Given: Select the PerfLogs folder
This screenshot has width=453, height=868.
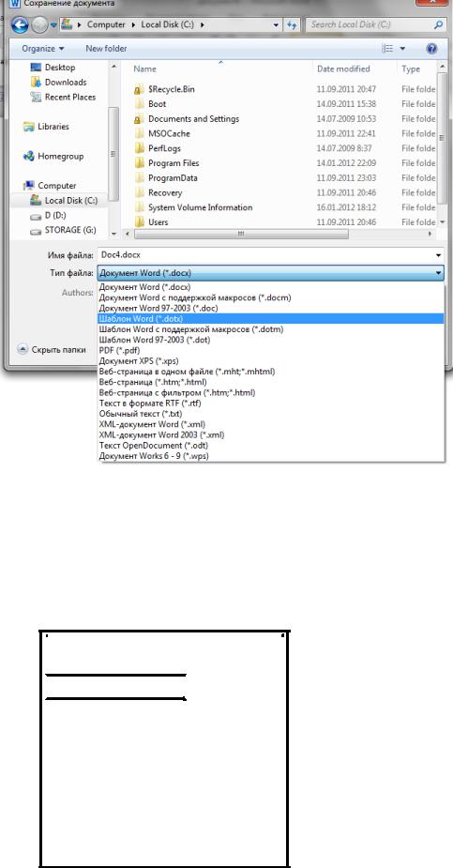Looking at the screenshot, I should [164, 148].
